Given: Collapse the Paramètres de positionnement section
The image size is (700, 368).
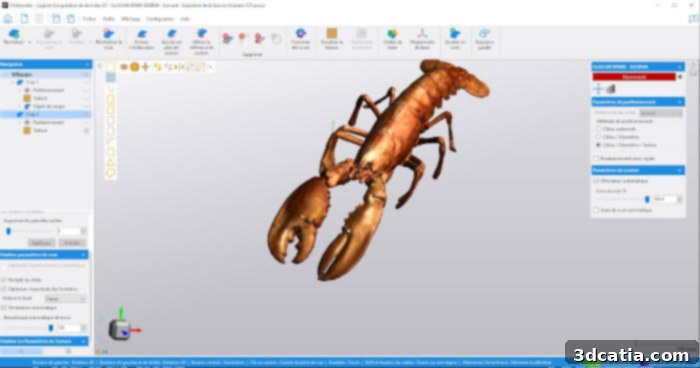Looking at the screenshot, I should pos(679,102).
